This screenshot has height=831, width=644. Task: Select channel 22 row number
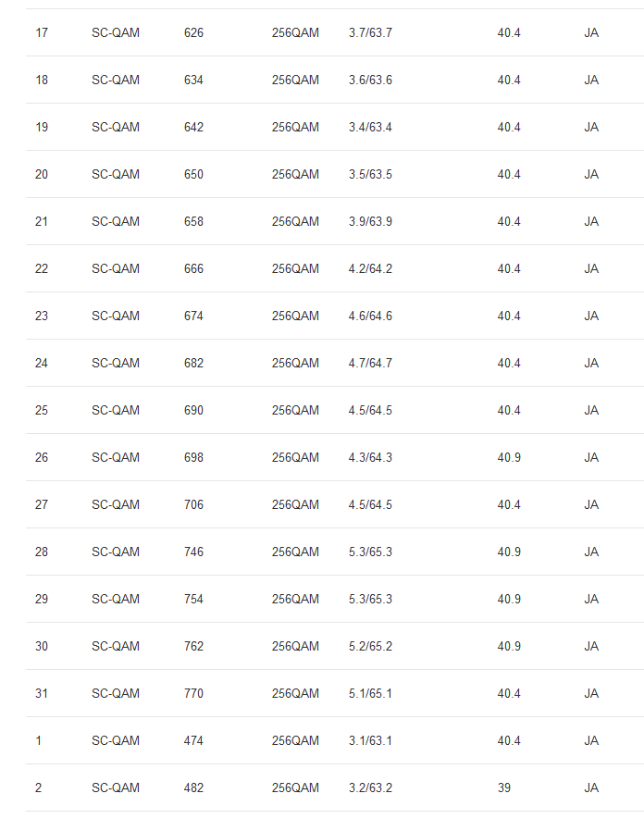tap(42, 268)
